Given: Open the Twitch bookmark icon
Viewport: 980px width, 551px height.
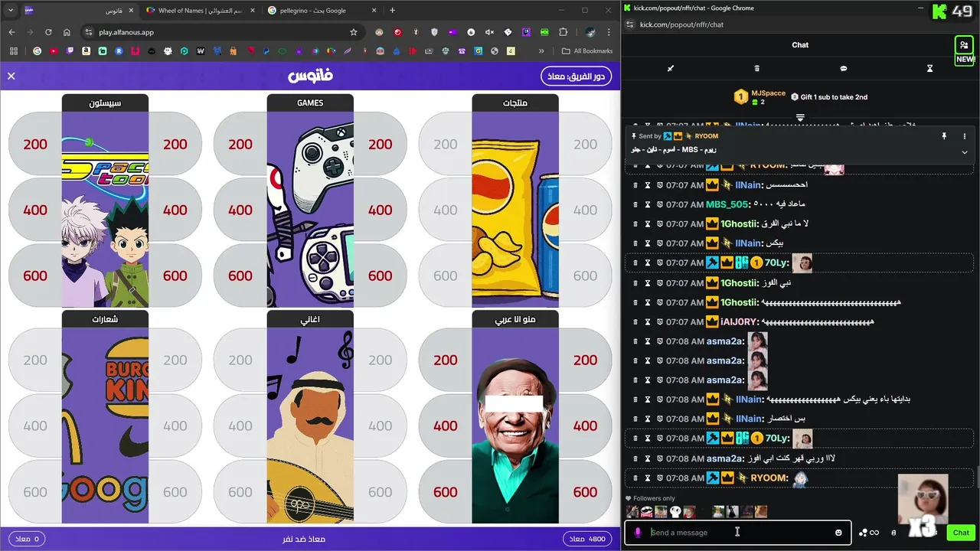Looking at the screenshot, I should 70,51.
